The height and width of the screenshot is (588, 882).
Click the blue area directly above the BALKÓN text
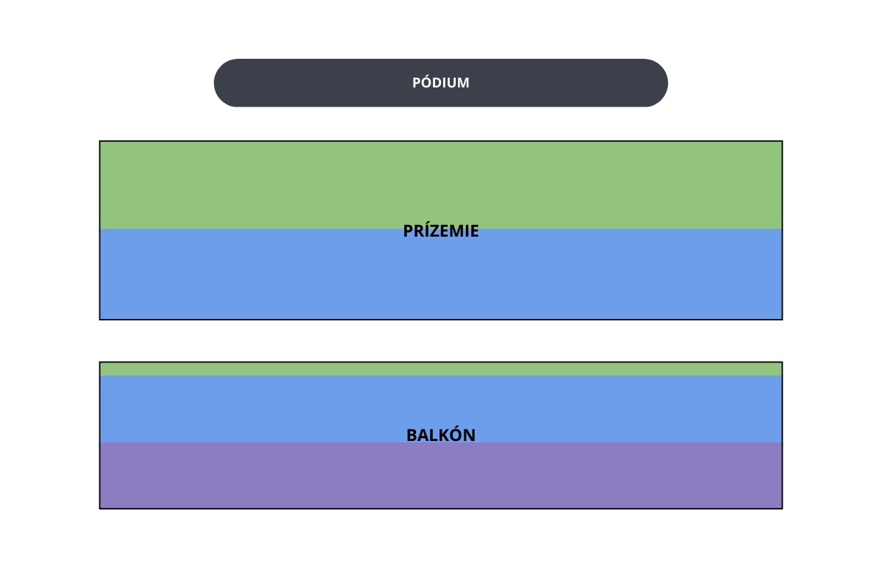point(441,401)
